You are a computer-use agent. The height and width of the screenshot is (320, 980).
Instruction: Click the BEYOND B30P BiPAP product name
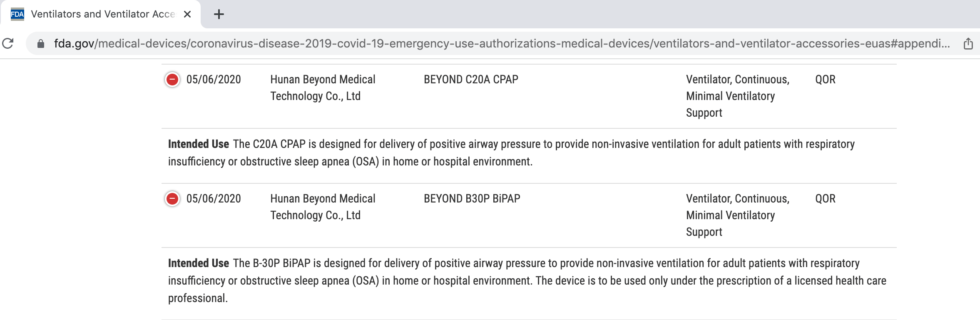[x=472, y=199]
